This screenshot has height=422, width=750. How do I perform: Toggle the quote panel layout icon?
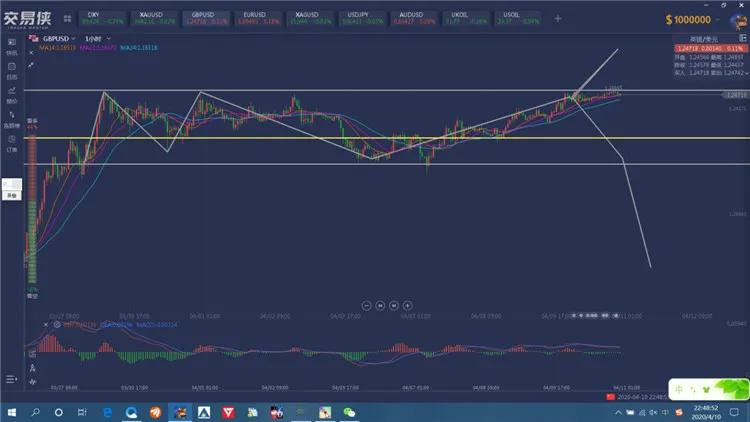[x=743, y=38]
